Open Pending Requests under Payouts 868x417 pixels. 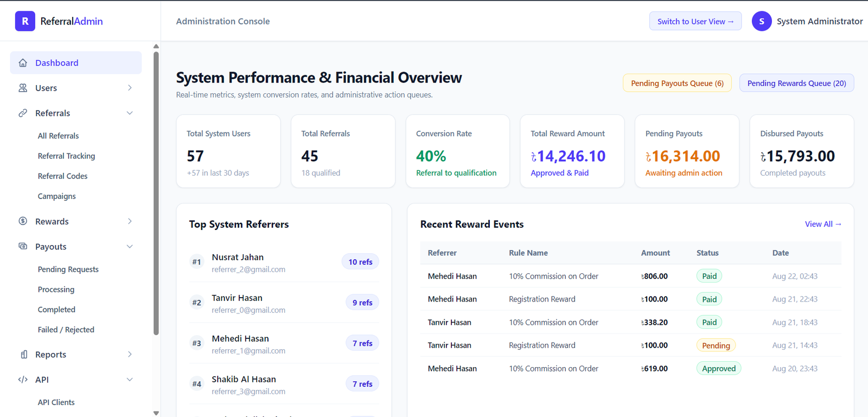tap(68, 270)
